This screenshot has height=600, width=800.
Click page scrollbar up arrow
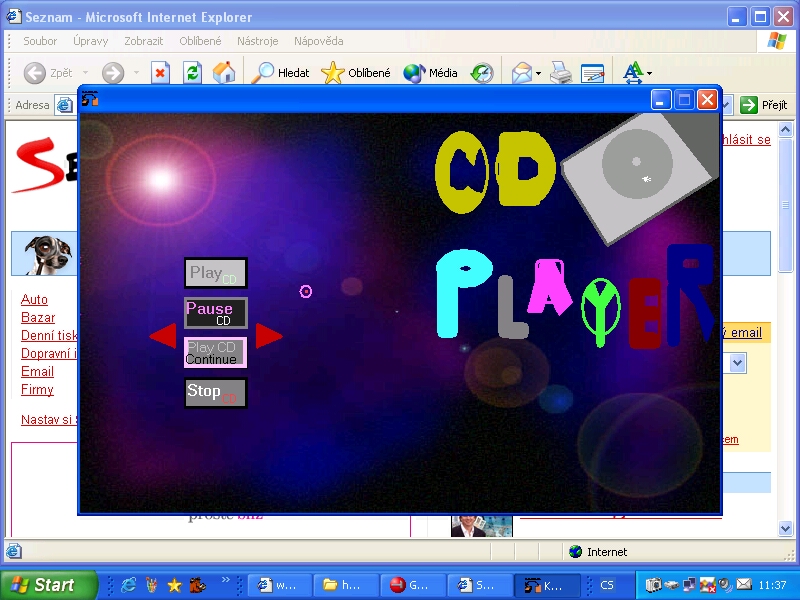(x=786, y=130)
